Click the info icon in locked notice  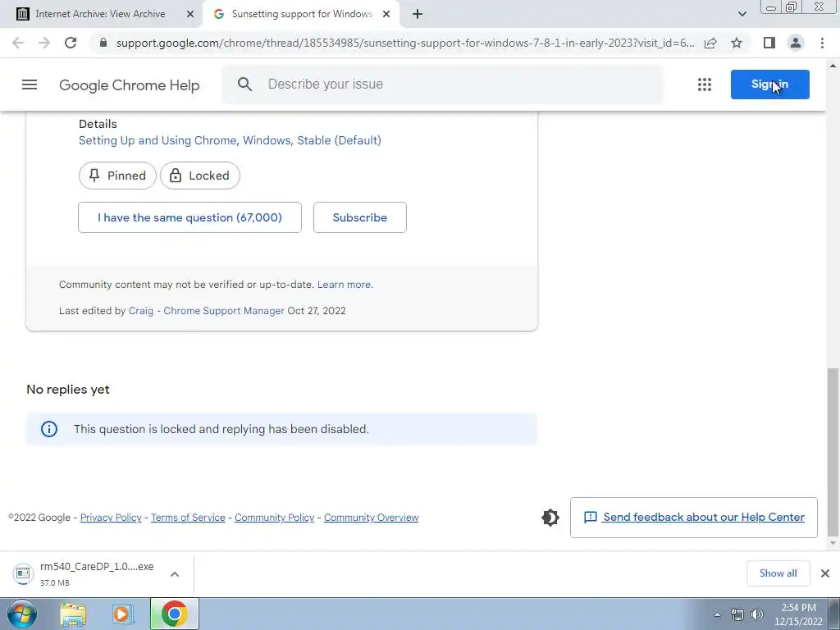pyautogui.click(x=49, y=429)
